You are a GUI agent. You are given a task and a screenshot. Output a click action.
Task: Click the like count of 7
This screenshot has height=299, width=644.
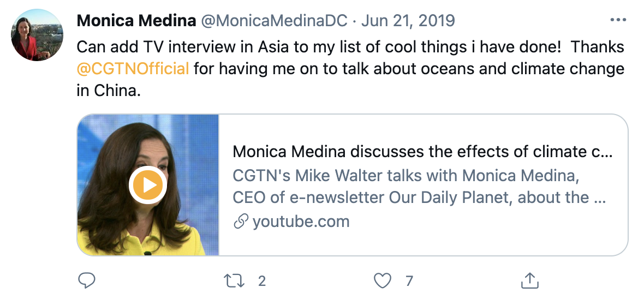tap(409, 281)
